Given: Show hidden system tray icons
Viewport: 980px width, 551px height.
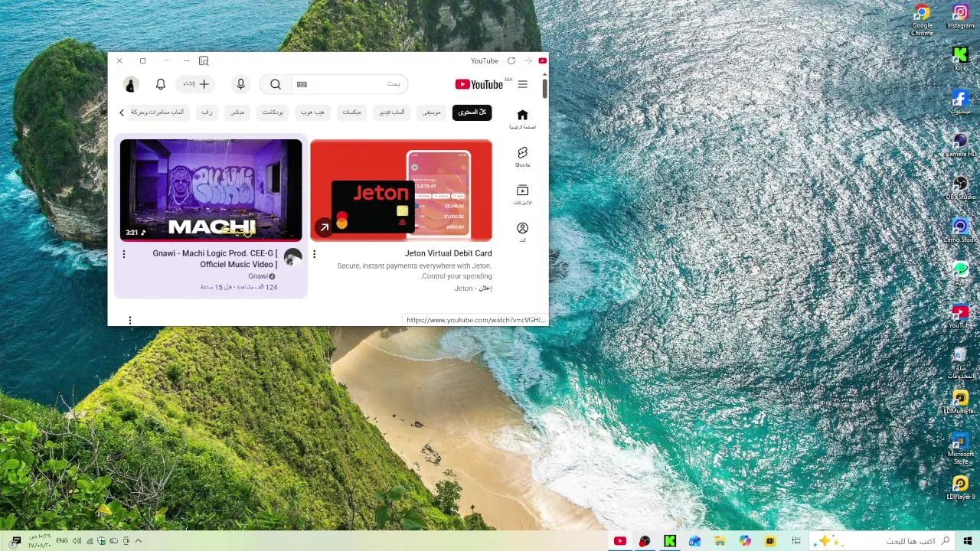Looking at the screenshot, I should click(x=139, y=541).
